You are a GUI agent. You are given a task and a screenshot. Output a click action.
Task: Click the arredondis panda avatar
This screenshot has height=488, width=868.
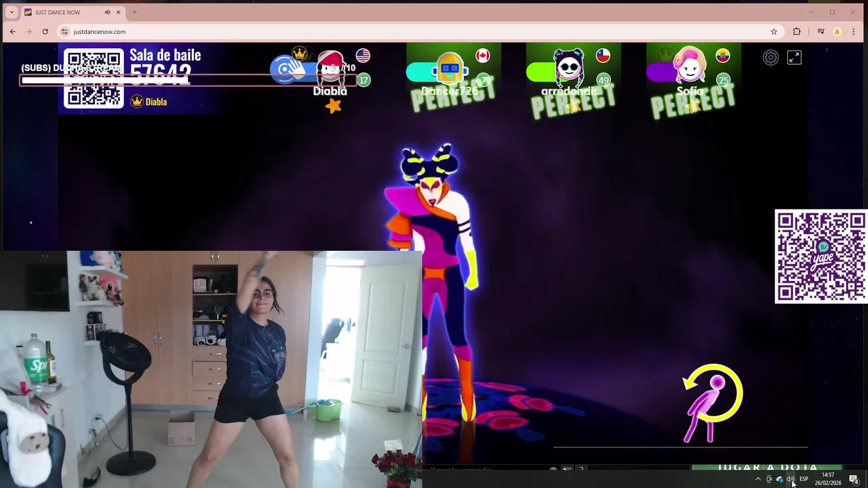click(x=569, y=68)
